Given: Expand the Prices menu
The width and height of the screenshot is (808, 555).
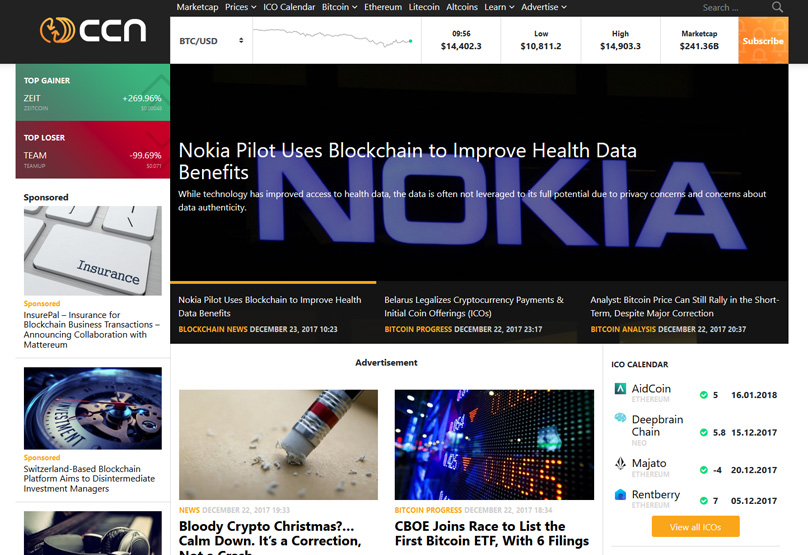Looking at the screenshot, I should click(240, 7).
